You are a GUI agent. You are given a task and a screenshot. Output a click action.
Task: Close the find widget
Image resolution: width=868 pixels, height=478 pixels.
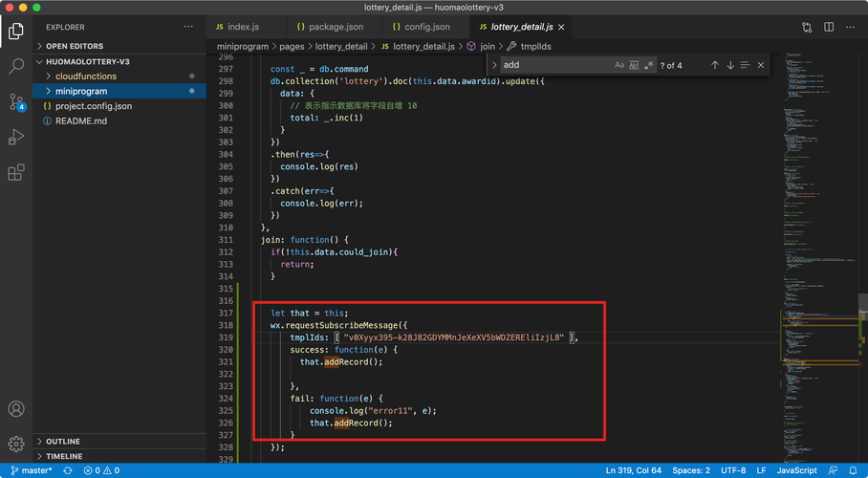[761, 65]
